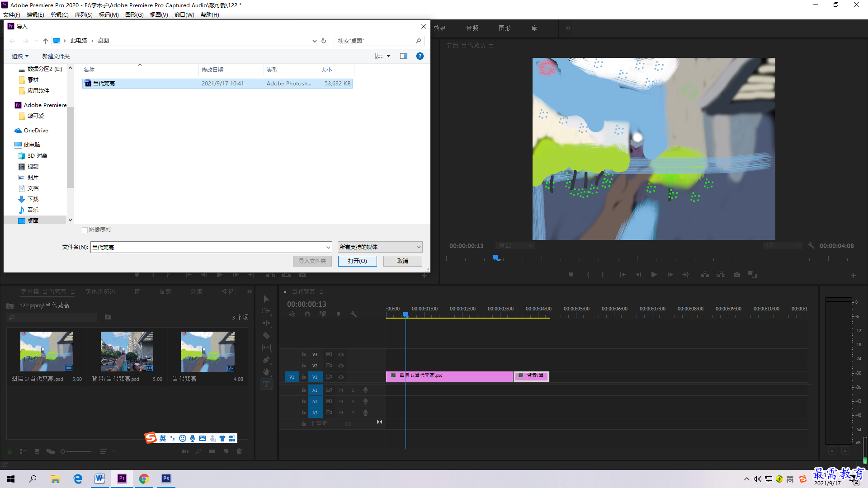
Task: Switch to 图形 workspace tab
Action: (x=505, y=28)
